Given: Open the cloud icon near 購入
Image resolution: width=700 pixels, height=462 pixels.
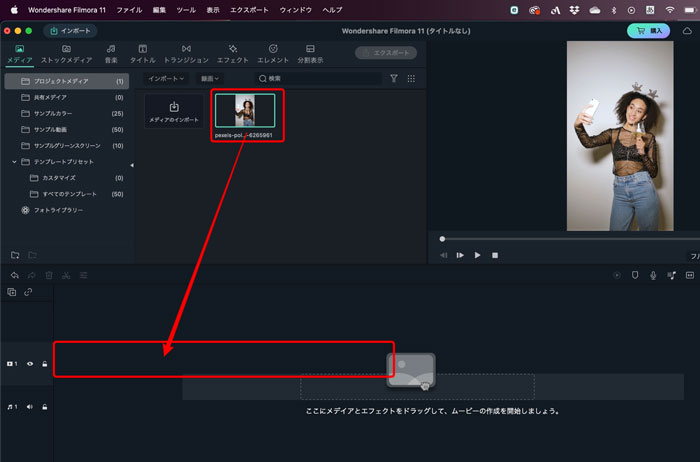Looking at the screenshot, I should click(x=687, y=31).
